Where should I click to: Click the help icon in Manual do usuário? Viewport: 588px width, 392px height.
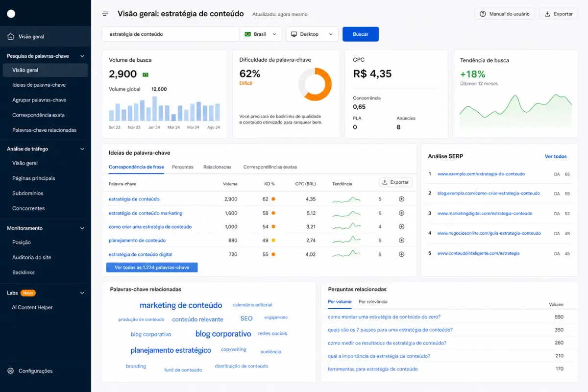(x=483, y=14)
